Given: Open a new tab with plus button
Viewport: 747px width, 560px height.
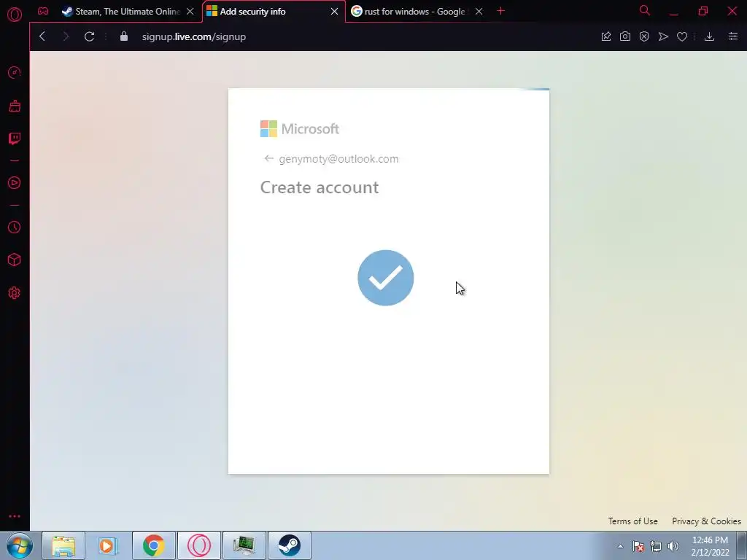Looking at the screenshot, I should [x=500, y=11].
